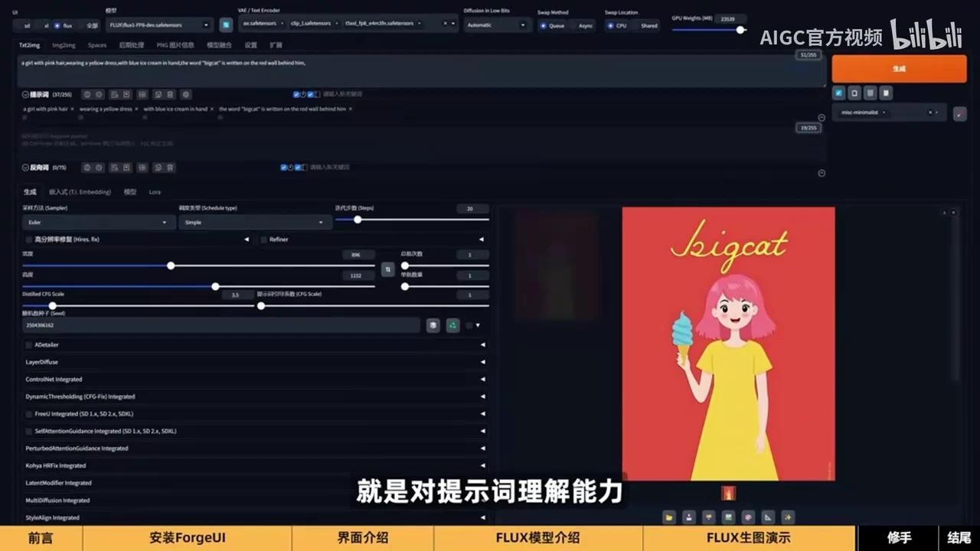Remove 'with blue ice cream in hand' tag
The image size is (980, 551).
click(212, 109)
